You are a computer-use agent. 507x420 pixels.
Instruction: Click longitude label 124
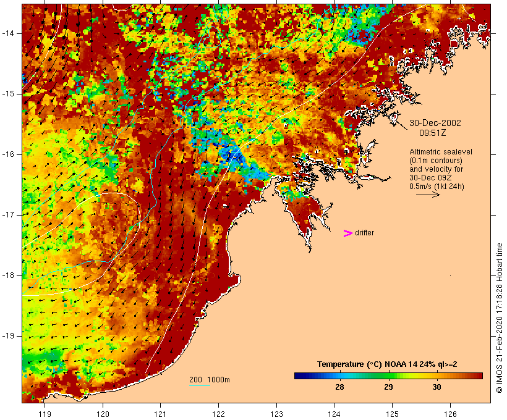coord(334,414)
